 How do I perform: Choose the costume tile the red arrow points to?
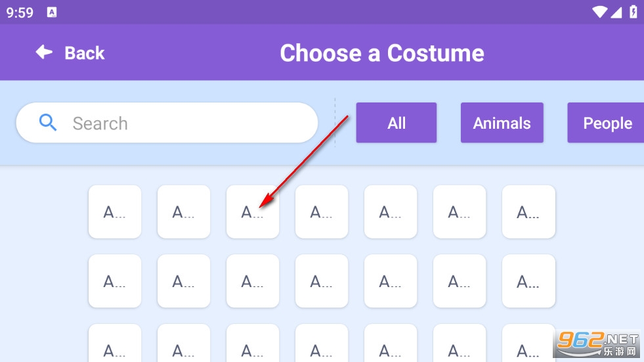(x=253, y=212)
